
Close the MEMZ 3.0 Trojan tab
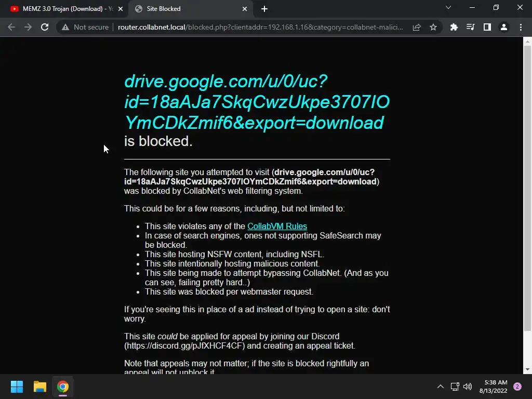click(121, 9)
